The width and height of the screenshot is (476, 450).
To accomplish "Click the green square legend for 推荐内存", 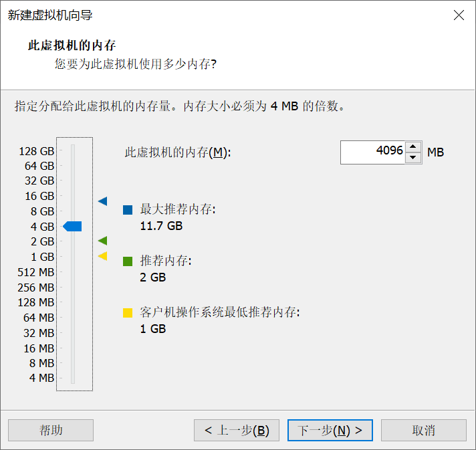I will point(128,261).
